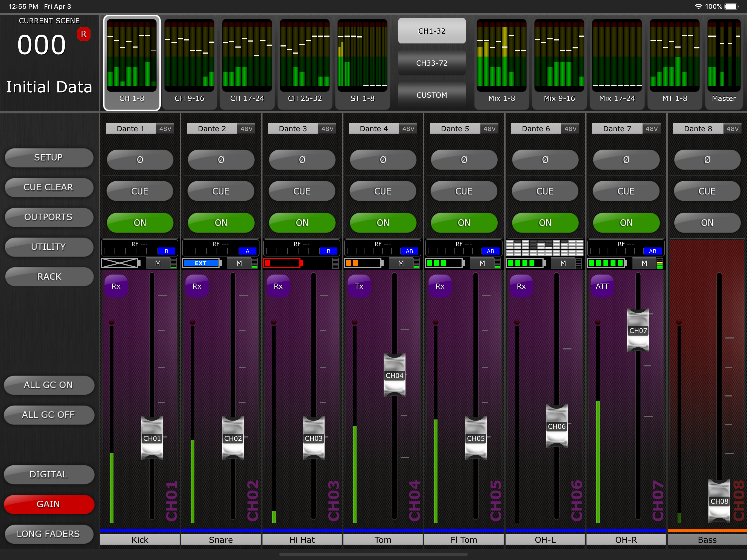Tap the Tx badge on Tom channel

click(359, 286)
